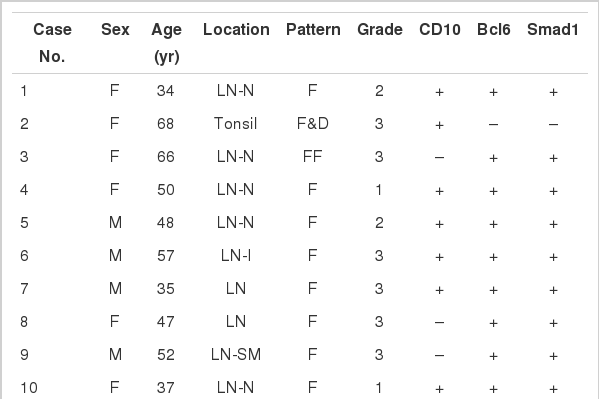Select the Tonsil location cell
Screen dimensions: 599x399
pos(235,123)
